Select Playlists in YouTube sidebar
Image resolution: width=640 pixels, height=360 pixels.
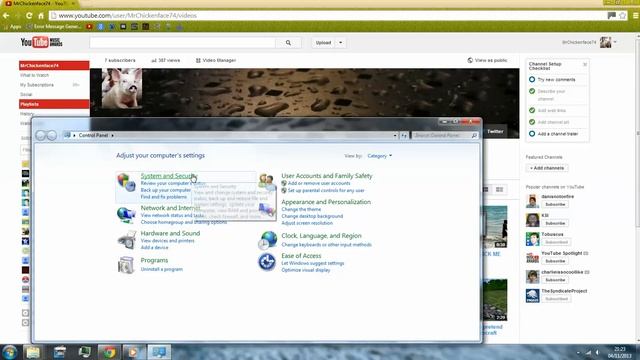[54, 104]
